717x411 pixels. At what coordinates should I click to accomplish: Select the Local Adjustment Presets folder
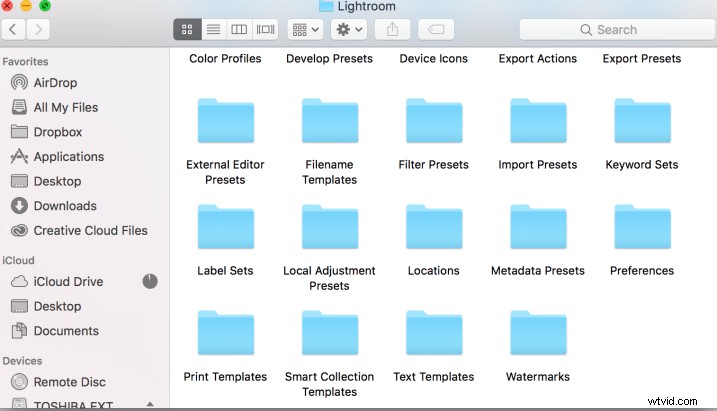click(330, 227)
